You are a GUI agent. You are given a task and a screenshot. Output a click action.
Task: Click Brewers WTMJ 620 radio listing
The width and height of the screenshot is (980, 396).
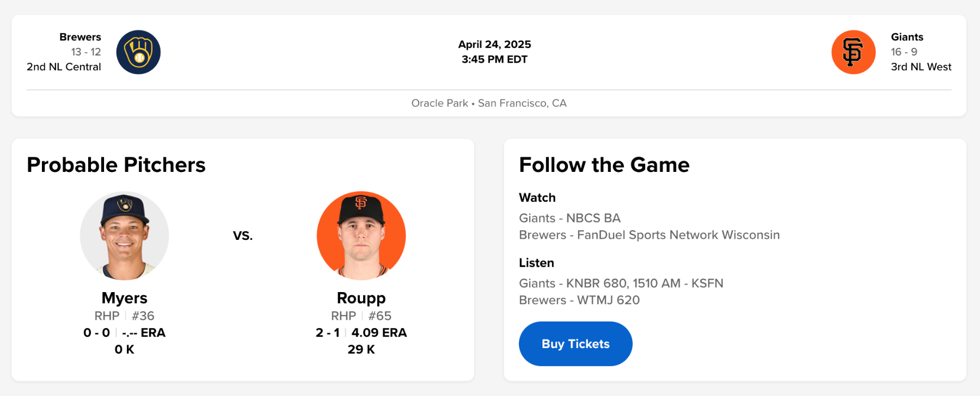tap(579, 300)
